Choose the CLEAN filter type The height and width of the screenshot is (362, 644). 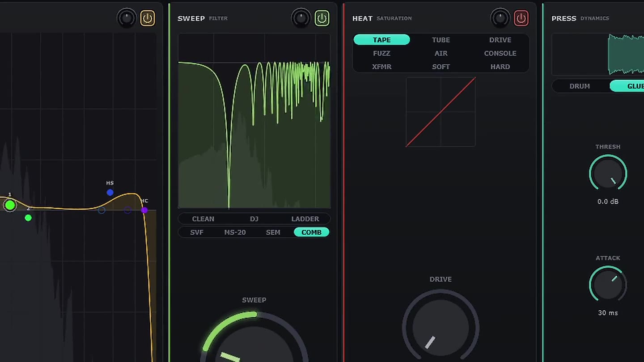click(x=203, y=219)
